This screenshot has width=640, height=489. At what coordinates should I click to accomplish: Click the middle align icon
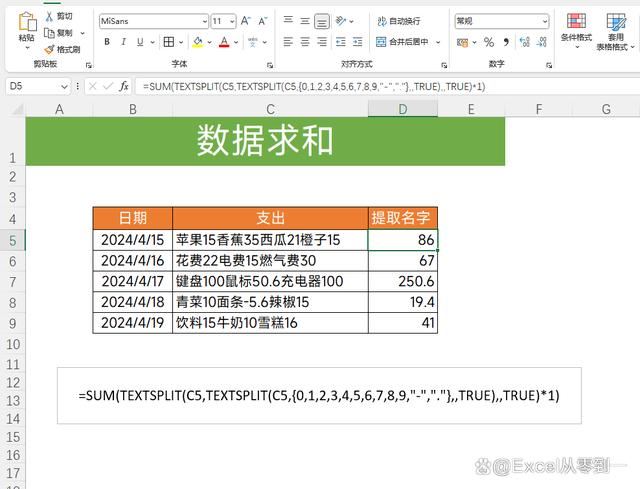point(305,21)
